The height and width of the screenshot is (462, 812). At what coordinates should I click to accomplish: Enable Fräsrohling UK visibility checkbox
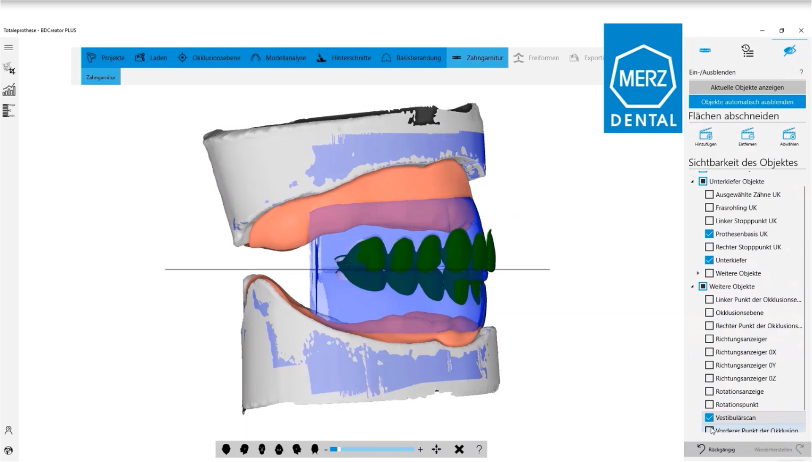[709, 207]
